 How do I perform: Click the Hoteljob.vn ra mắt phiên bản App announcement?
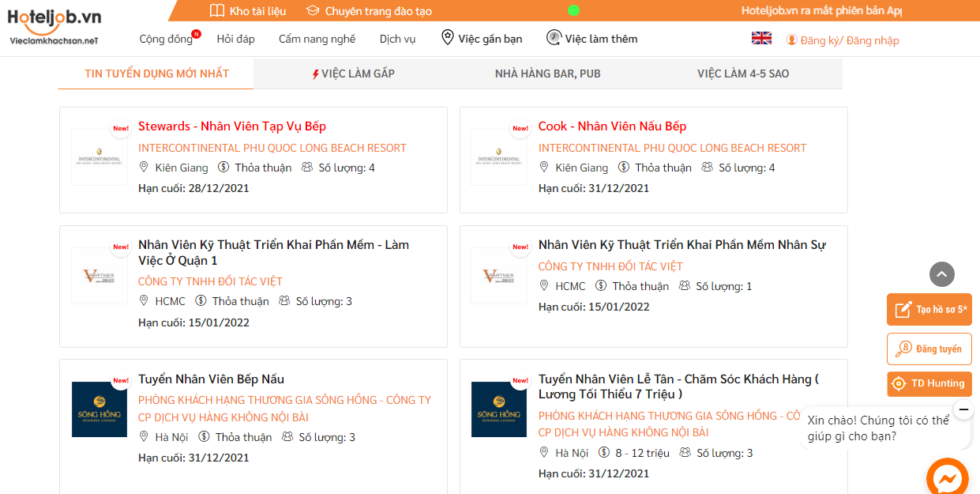pyautogui.click(x=821, y=11)
